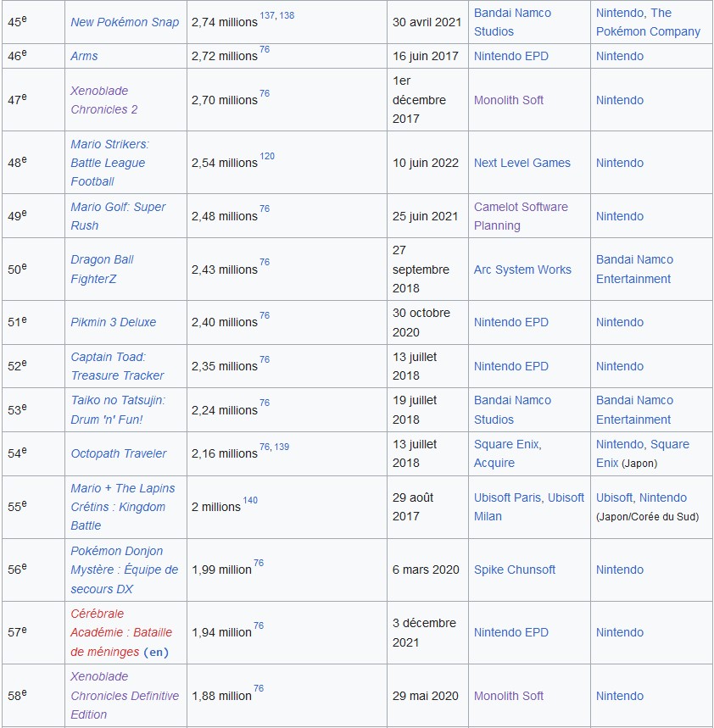Select the 2,70 millions sales figure

coord(225,100)
